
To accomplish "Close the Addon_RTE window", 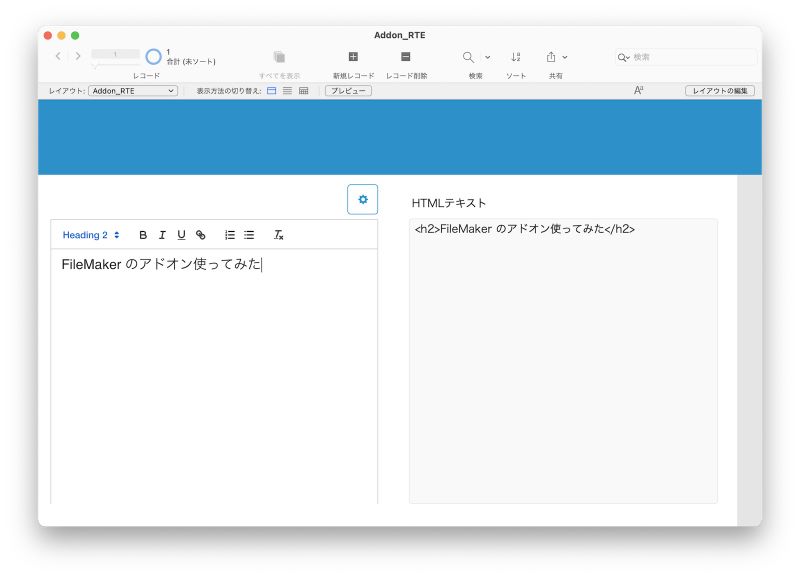I will pos(48,35).
